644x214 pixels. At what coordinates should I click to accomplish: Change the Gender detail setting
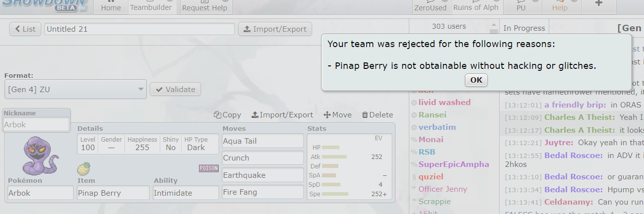coord(111,144)
